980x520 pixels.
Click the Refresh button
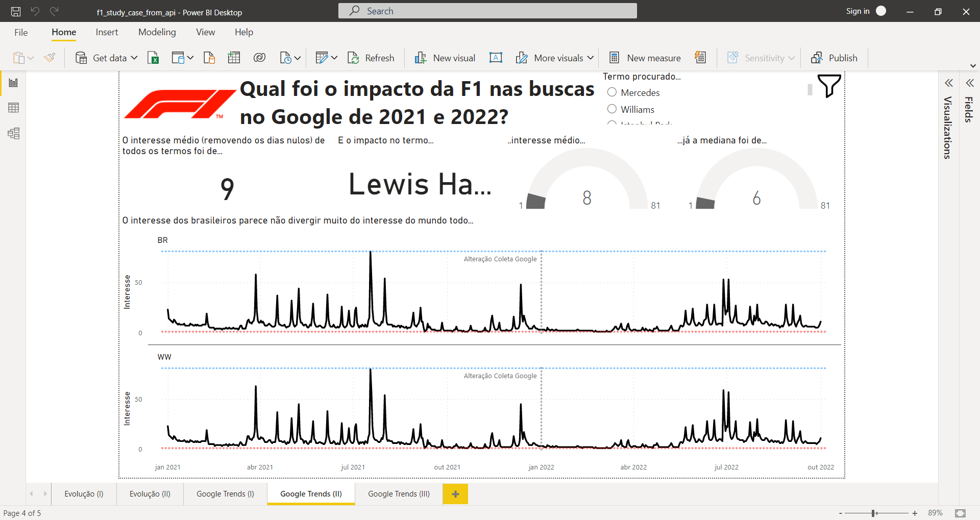371,58
